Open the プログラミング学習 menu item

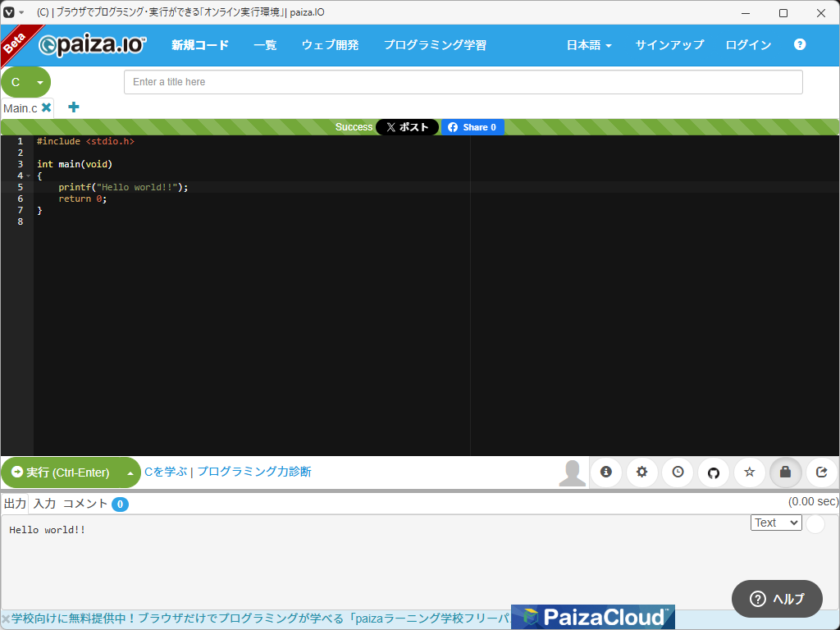(435, 45)
